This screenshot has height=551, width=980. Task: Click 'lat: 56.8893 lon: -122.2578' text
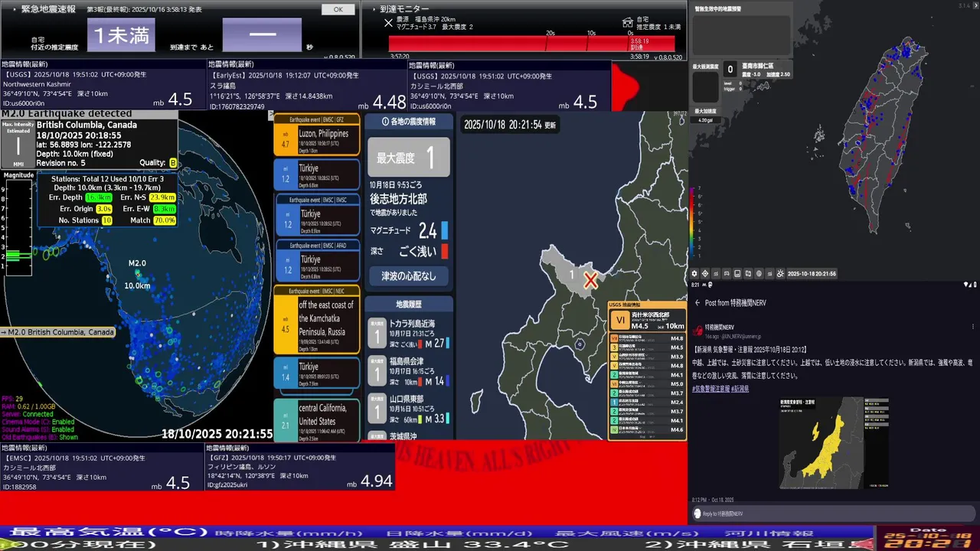click(x=83, y=145)
